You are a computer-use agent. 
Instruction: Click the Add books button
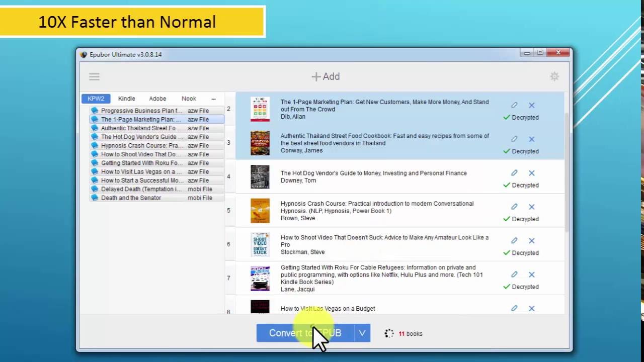click(326, 76)
